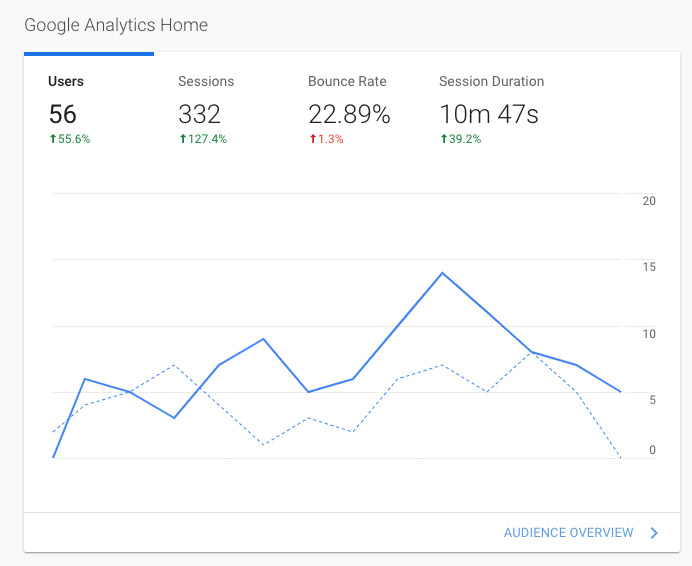
Task: Click the Users value 56
Action: (63, 114)
